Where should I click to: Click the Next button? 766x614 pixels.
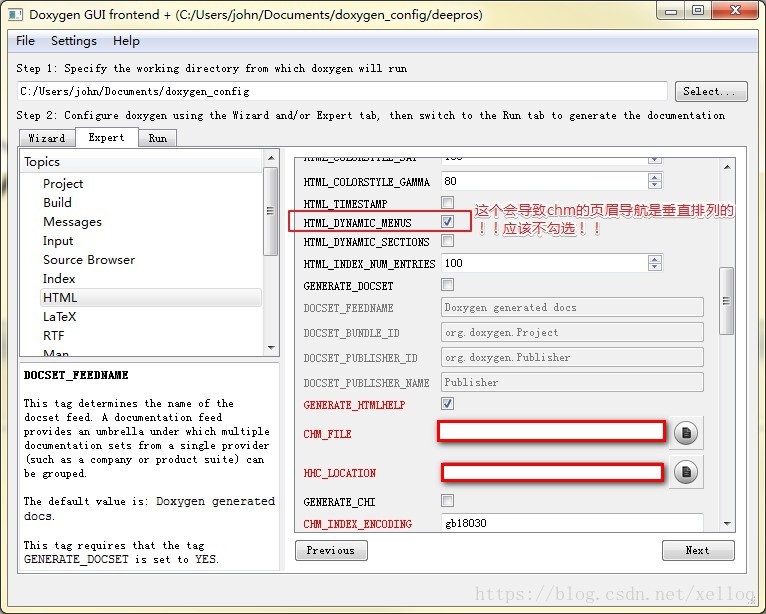[698, 550]
